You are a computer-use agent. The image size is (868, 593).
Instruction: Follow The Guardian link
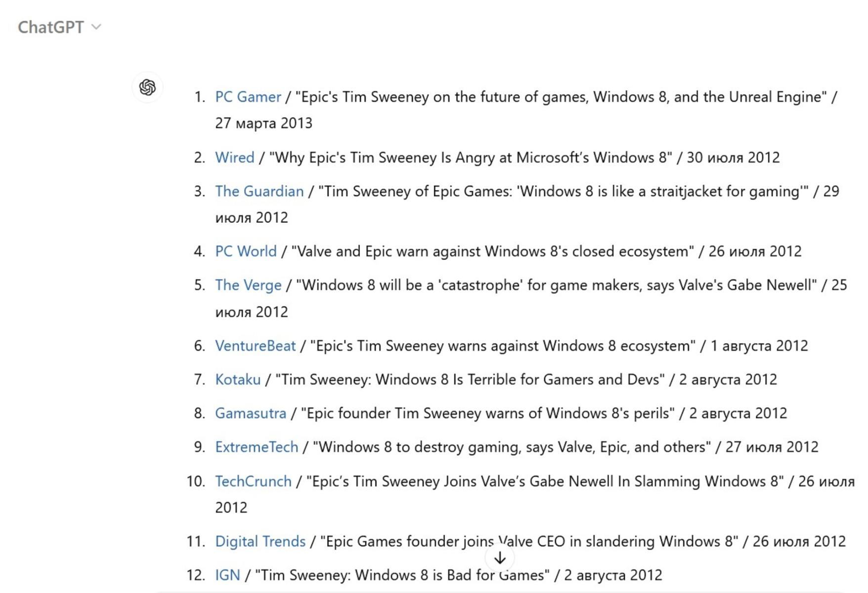[x=259, y=191]
